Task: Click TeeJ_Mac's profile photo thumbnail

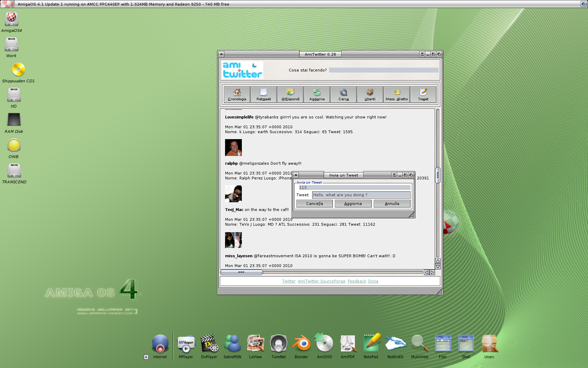Action: coord(233,194)
